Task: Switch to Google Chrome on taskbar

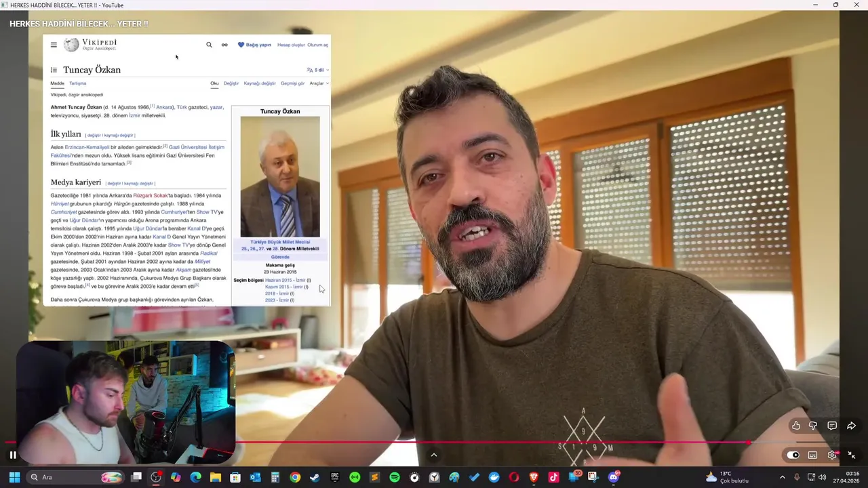Action: pos(295,477)
